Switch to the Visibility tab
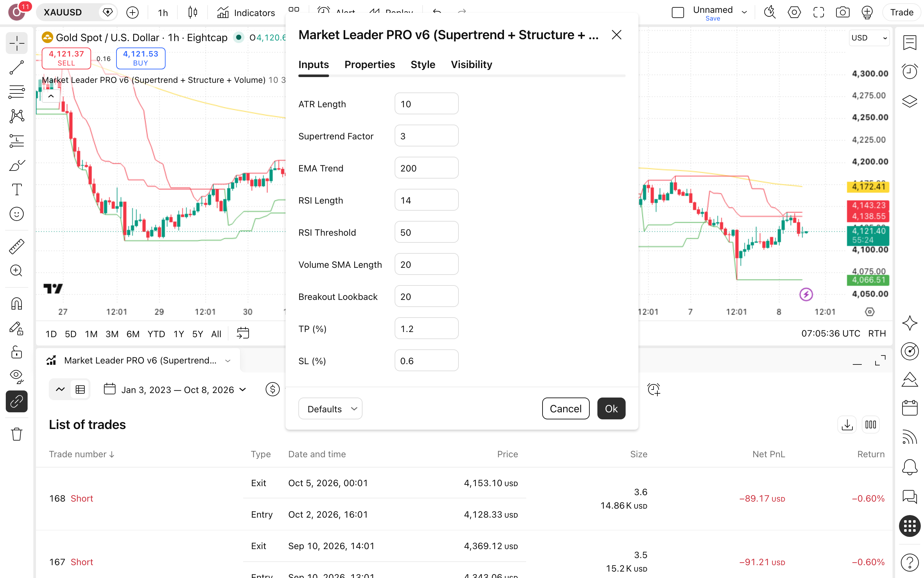The width and height of the screenshot is (924, 578). 471,65
